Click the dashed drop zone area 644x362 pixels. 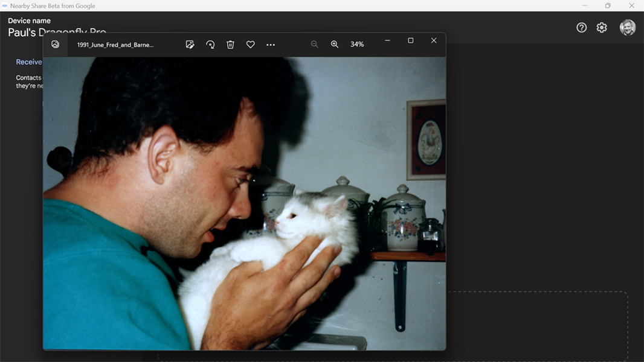click(538, 326)
